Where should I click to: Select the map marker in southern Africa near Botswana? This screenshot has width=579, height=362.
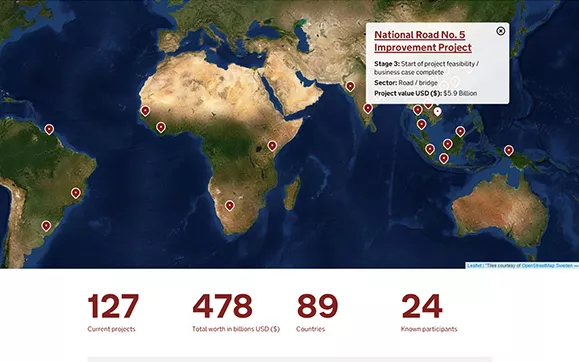coord(230,206)
